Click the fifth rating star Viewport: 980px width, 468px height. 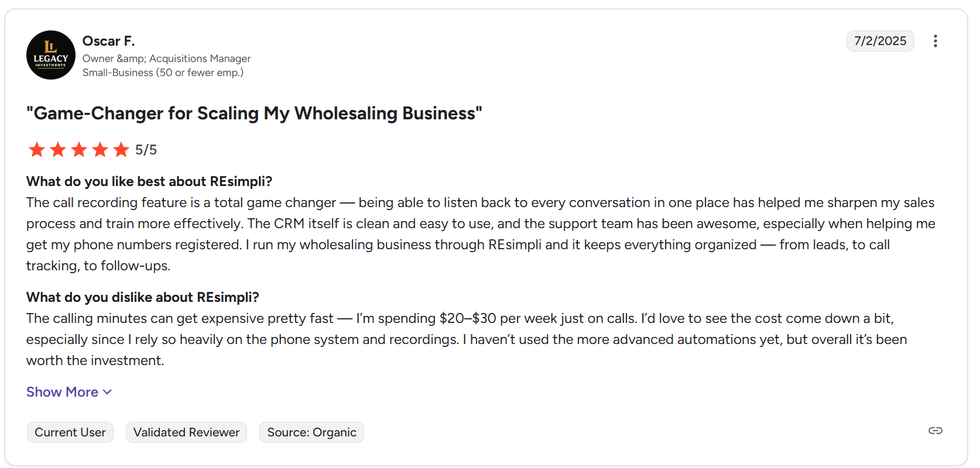point(121,150)
